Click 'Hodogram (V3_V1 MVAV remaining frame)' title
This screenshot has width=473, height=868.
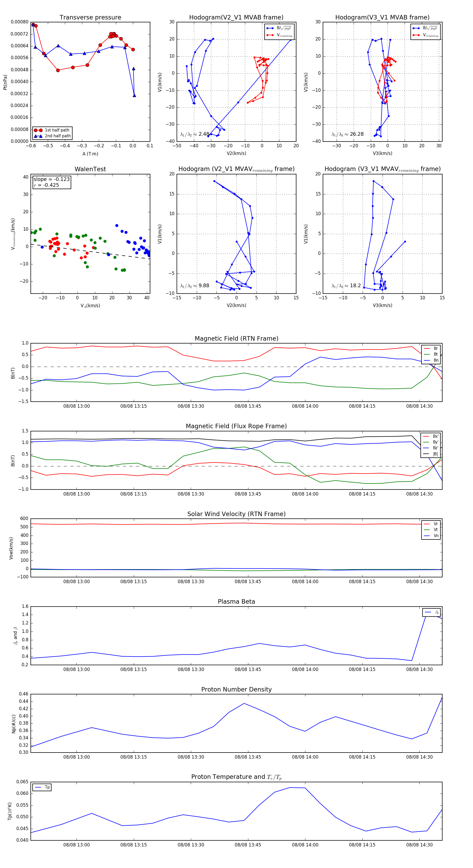(382, 169)
